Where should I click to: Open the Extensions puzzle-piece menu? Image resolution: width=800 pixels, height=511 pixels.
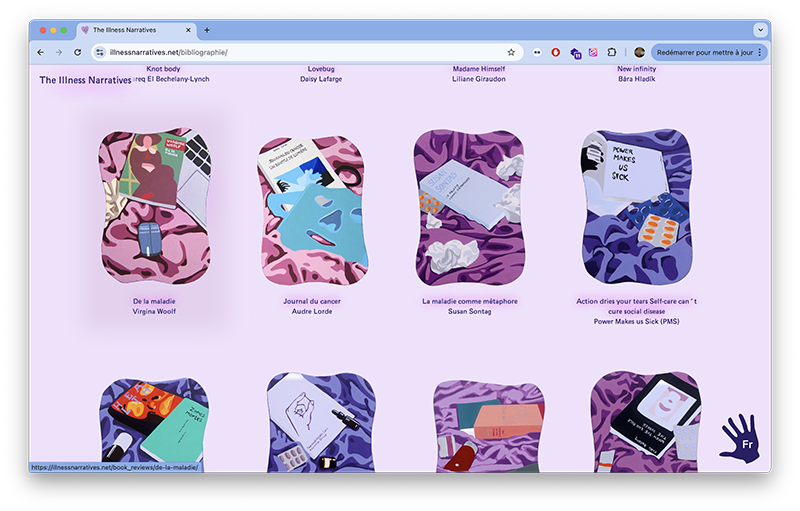click(x=612, y=52)
